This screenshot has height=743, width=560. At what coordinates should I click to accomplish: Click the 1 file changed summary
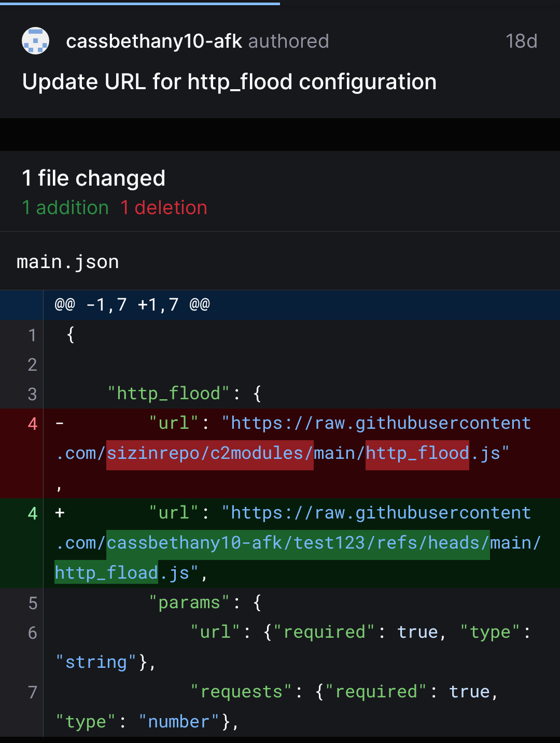(93, 178)
